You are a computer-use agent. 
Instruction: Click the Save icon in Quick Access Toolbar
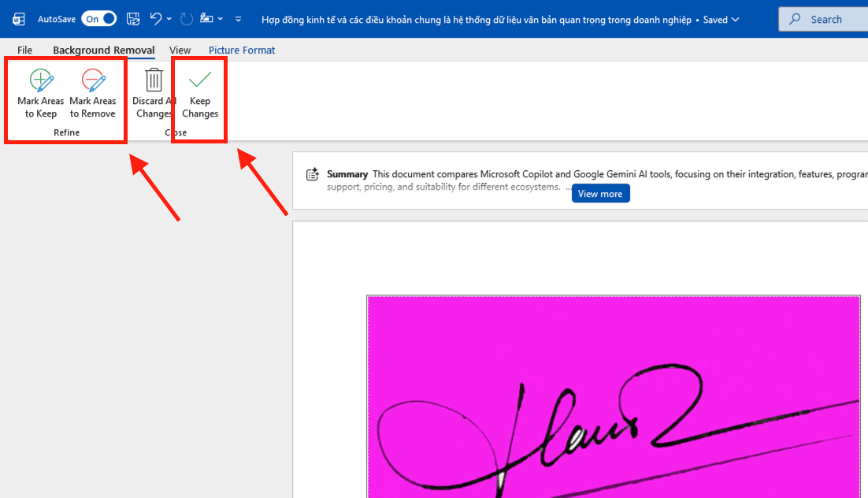coord(133,18)
